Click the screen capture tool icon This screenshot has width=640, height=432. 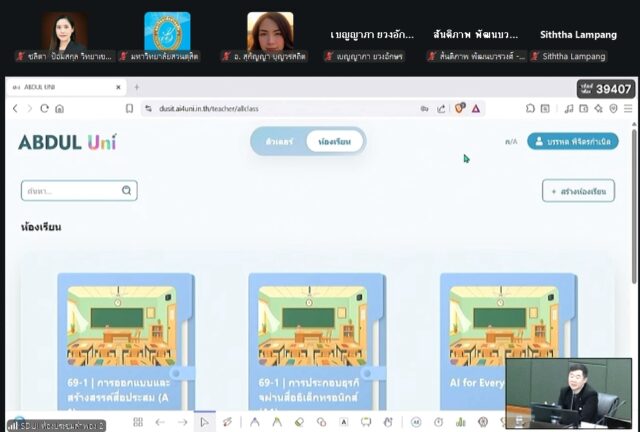point(366,422)
